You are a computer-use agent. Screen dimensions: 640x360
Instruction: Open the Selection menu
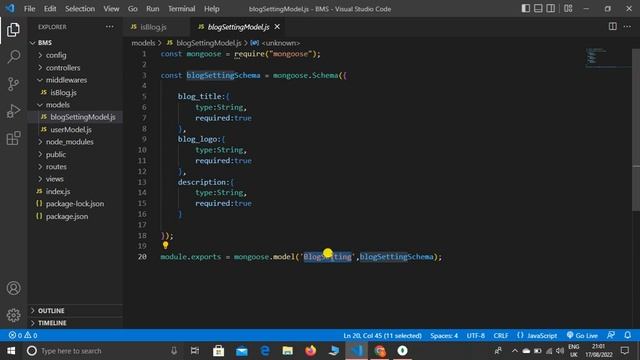coord(80,9)
